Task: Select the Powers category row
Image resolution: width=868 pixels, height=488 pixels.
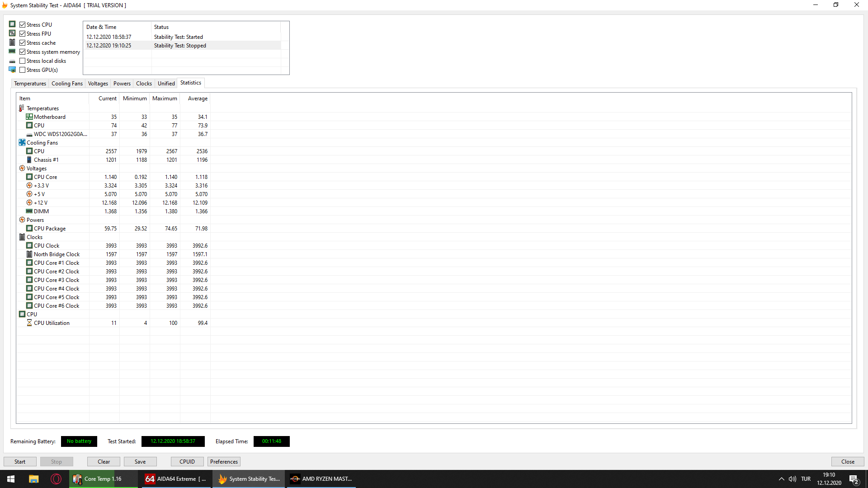Action: (35, 220)
